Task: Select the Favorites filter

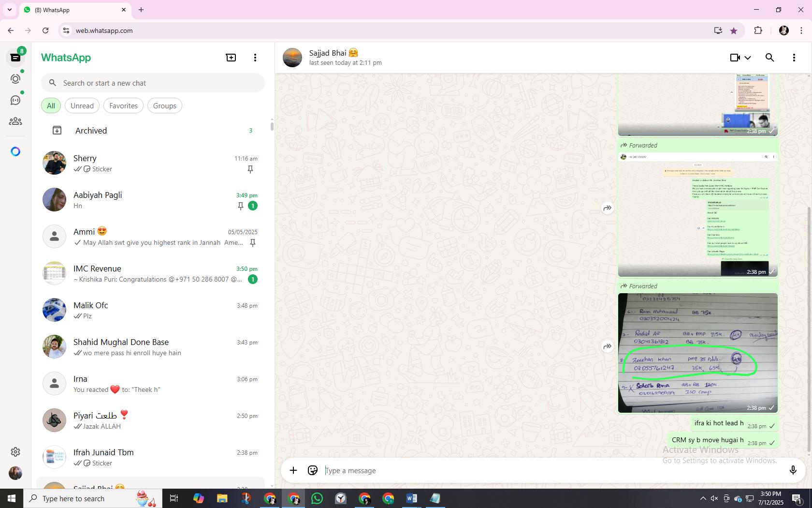Action: (123, 105)
